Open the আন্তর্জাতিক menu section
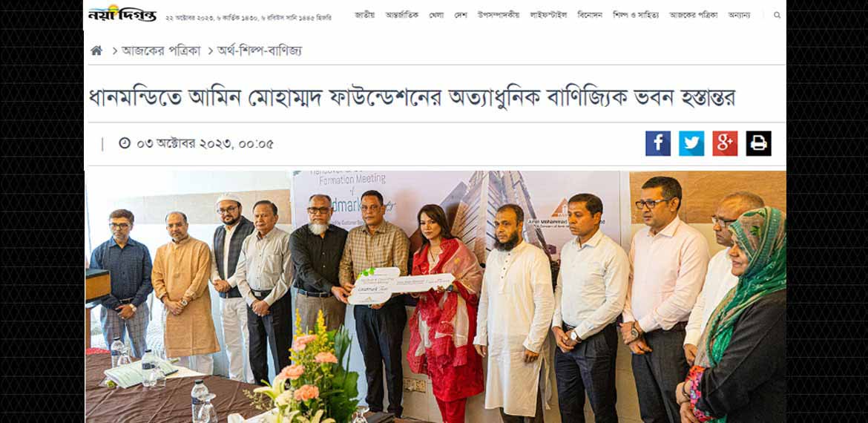Viewport: 868px width, 423px height. click(402, 15)
